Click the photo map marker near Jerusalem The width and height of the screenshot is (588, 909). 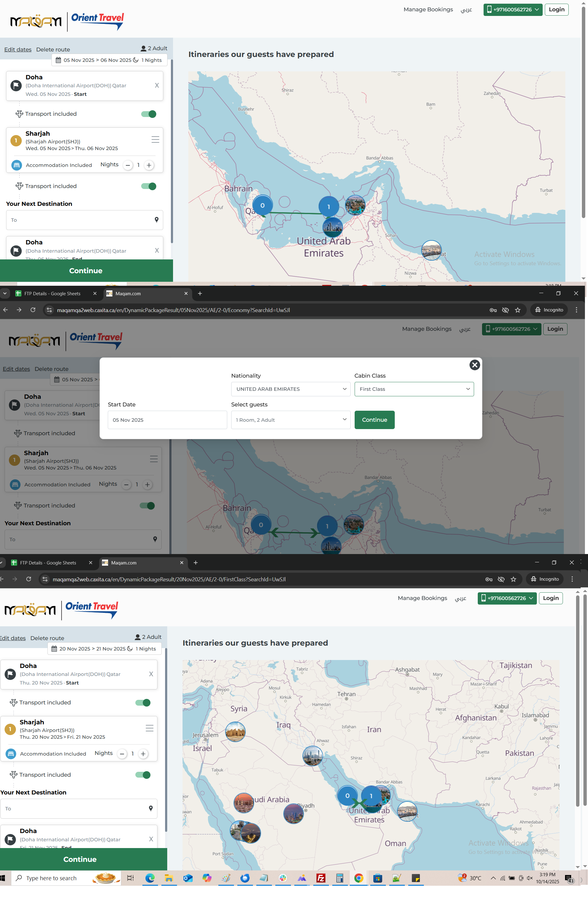(x=235, y=731)
